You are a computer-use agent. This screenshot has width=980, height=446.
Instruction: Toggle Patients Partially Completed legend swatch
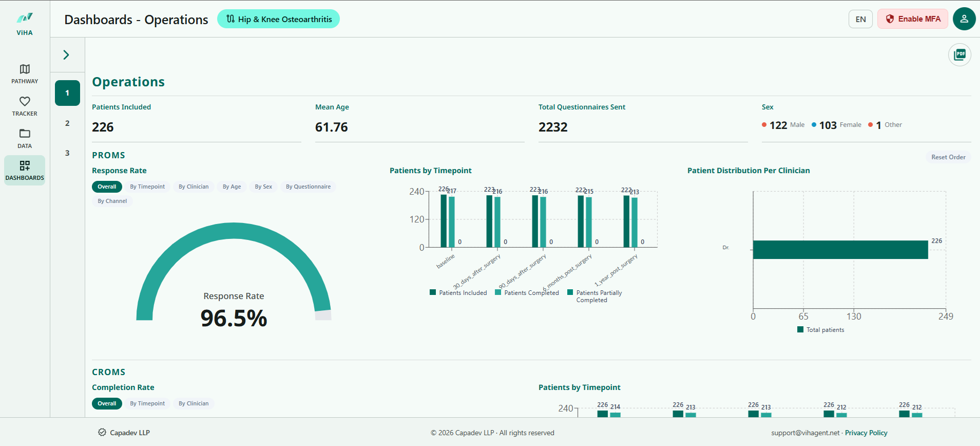(570, 292)
